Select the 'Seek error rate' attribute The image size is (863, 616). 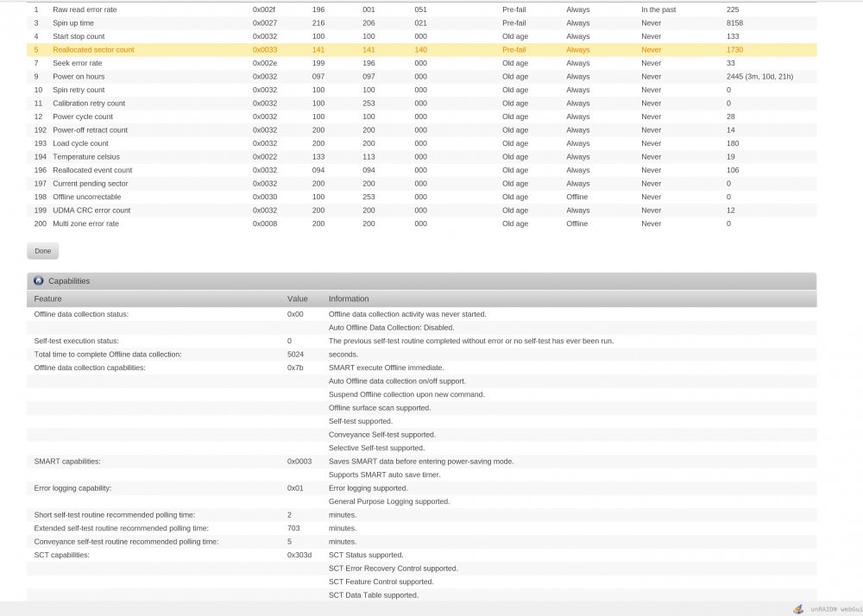78,63
